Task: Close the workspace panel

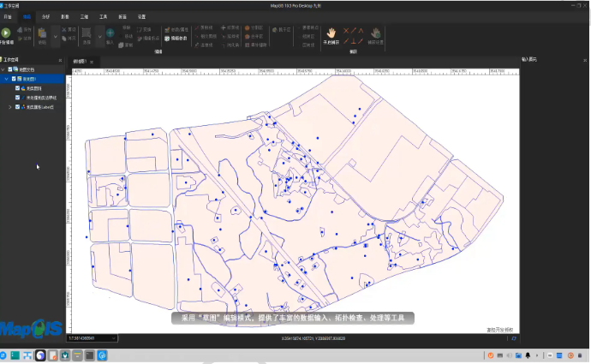Action: (60, 60)
